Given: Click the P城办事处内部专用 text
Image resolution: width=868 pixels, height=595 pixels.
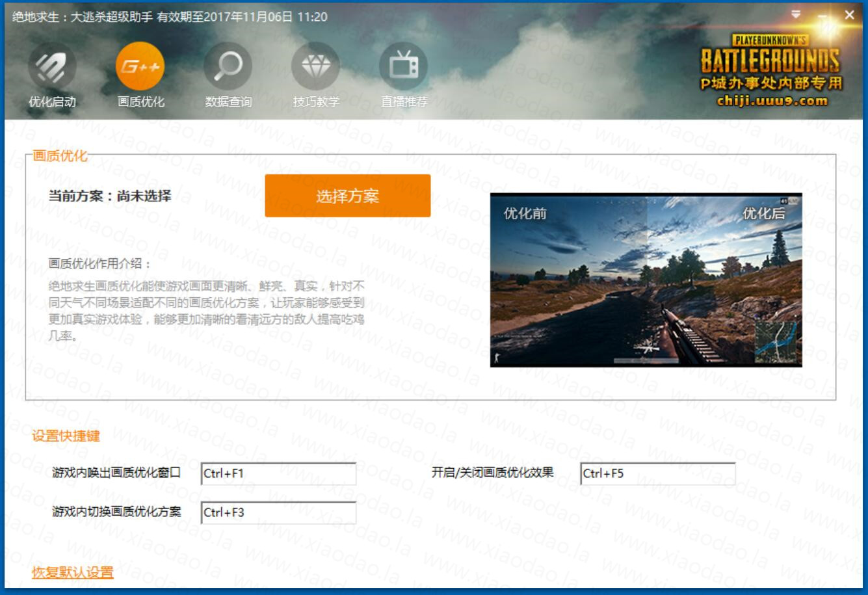Looking at the screenshot, I should [x=771, y=83].
